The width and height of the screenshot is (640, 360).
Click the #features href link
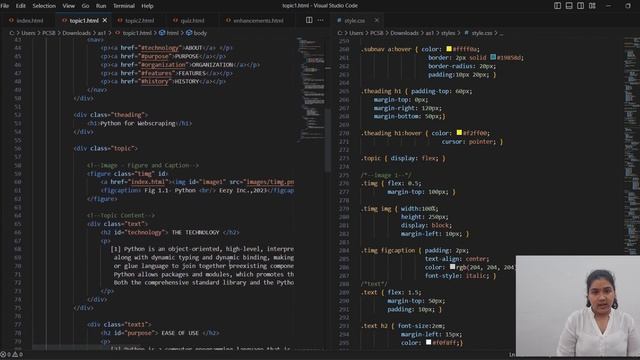[156, 73]
